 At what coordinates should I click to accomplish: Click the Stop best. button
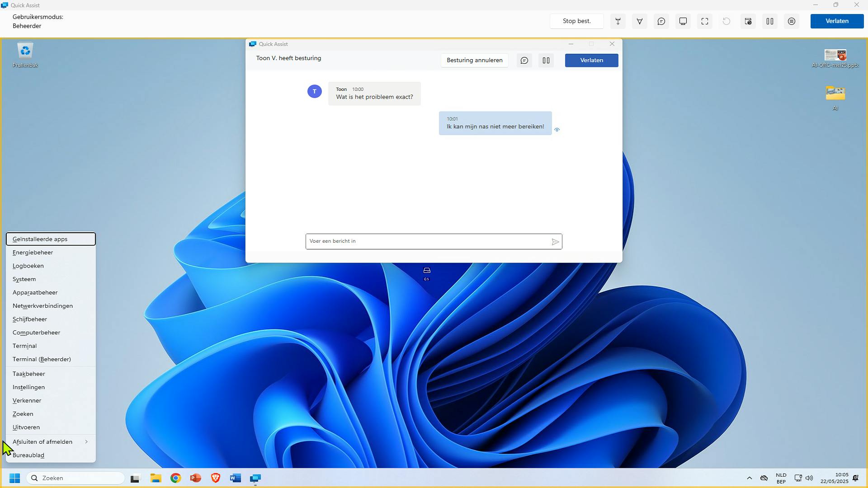click(576, 21)
